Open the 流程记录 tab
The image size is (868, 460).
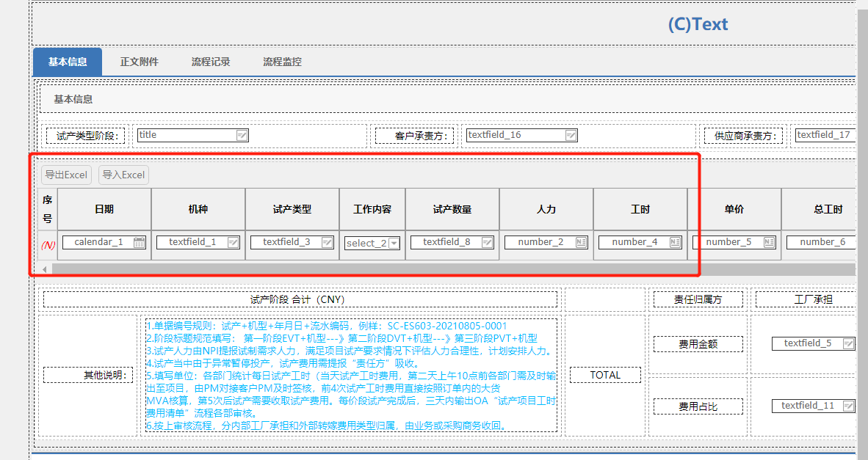tap(211, 62)
